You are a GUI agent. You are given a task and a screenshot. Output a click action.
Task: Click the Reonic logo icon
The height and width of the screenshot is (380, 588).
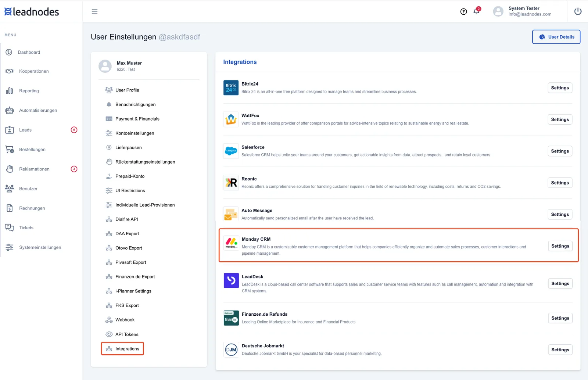(231, 183)
